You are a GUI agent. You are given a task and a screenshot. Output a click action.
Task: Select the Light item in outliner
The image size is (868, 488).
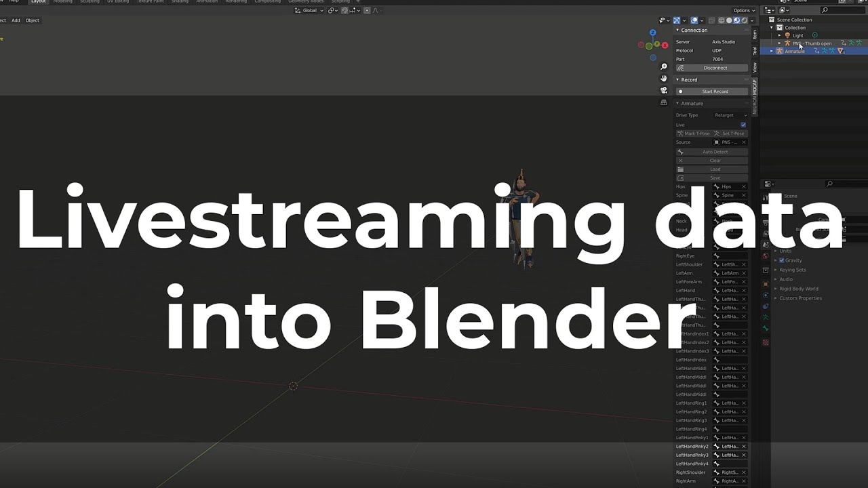click(x=797, y=35)
